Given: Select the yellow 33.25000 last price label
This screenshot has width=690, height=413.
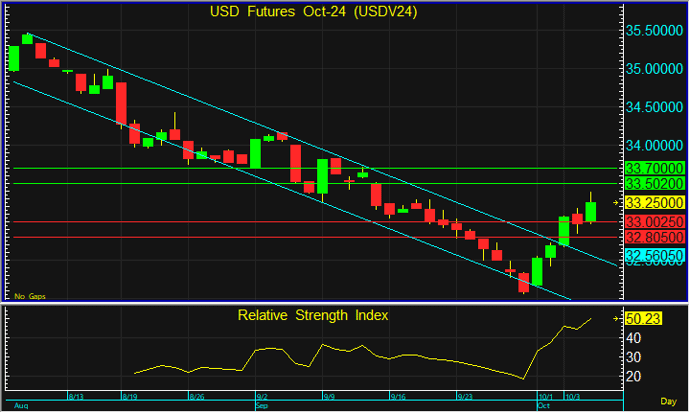Looking at the screenshot, I should click(x=654, y=202).
